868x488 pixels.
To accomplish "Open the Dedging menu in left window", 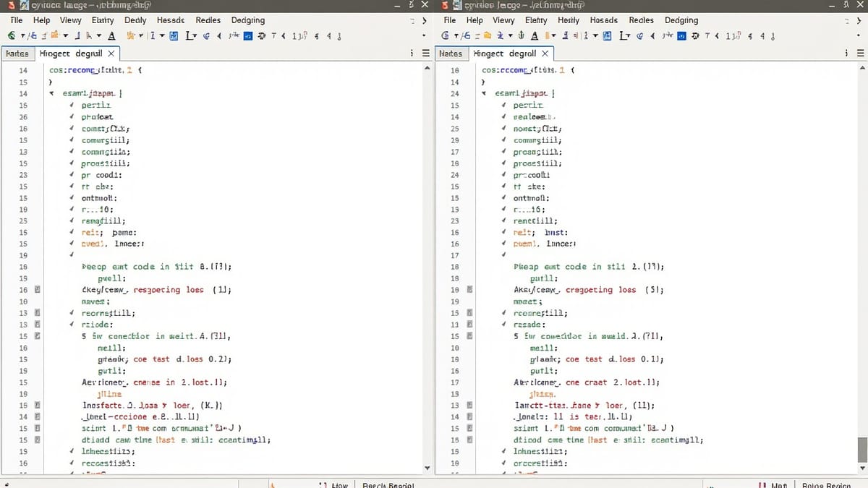I will pyautogui.click(x=247, y=20).
